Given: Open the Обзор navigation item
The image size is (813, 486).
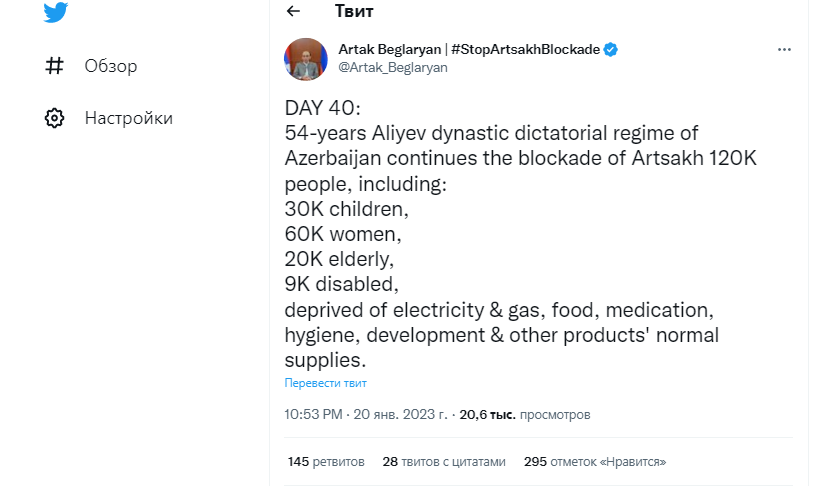Looking at the screenshot, I should tap(110, 66).
